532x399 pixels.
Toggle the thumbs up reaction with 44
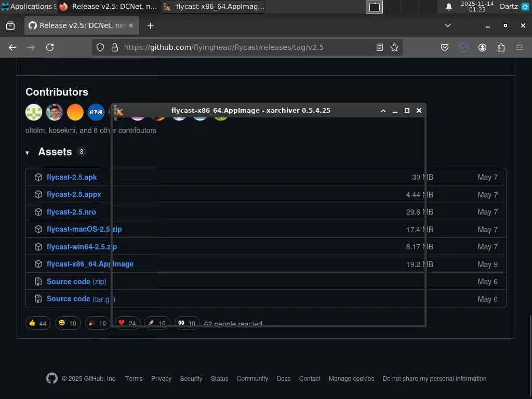(x=38, y=323)
